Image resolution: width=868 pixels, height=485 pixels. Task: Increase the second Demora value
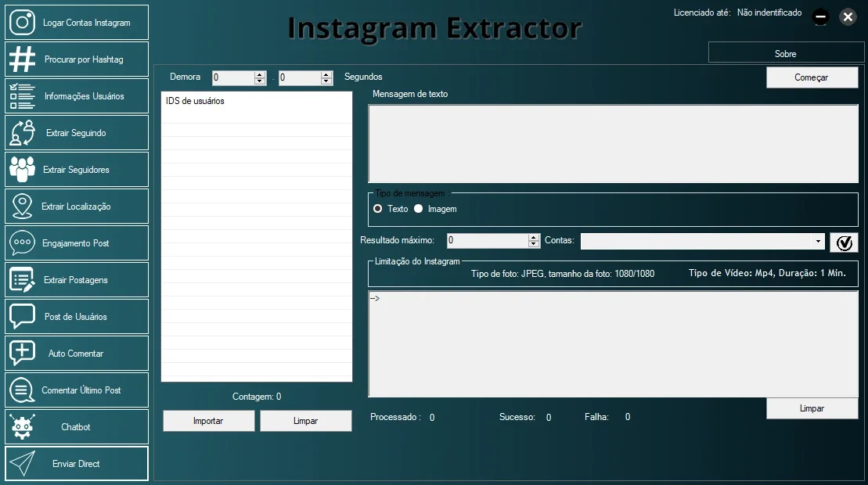click(326, 74)
